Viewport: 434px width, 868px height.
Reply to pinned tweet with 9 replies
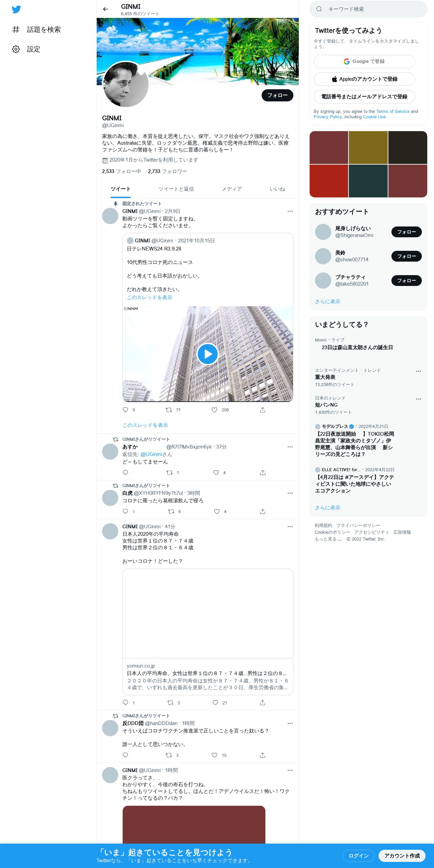click(125, 410)
